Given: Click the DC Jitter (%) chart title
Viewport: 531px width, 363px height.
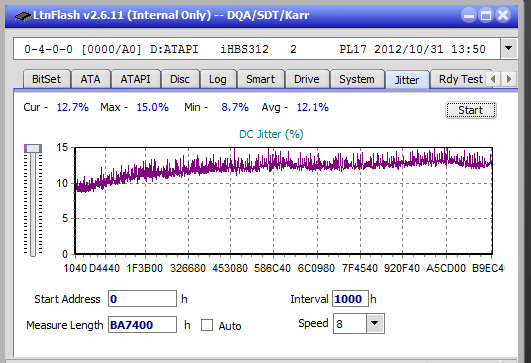Looking at the screenshot, I should (271, 134).
